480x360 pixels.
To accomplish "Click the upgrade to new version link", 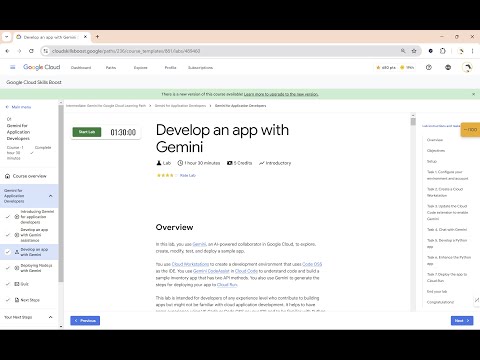I will [x=281, y=94].
